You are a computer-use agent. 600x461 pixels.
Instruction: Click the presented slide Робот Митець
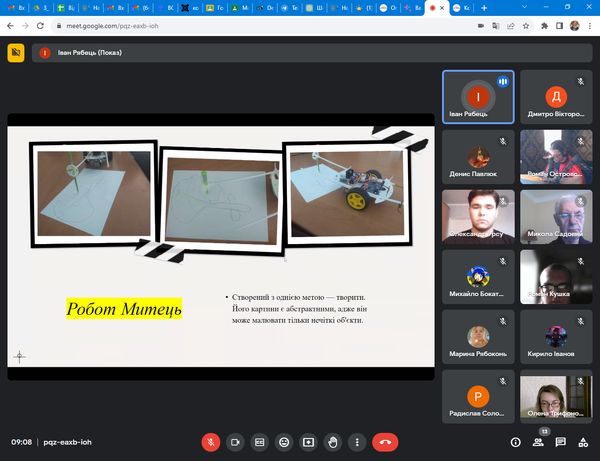(221, 246)
